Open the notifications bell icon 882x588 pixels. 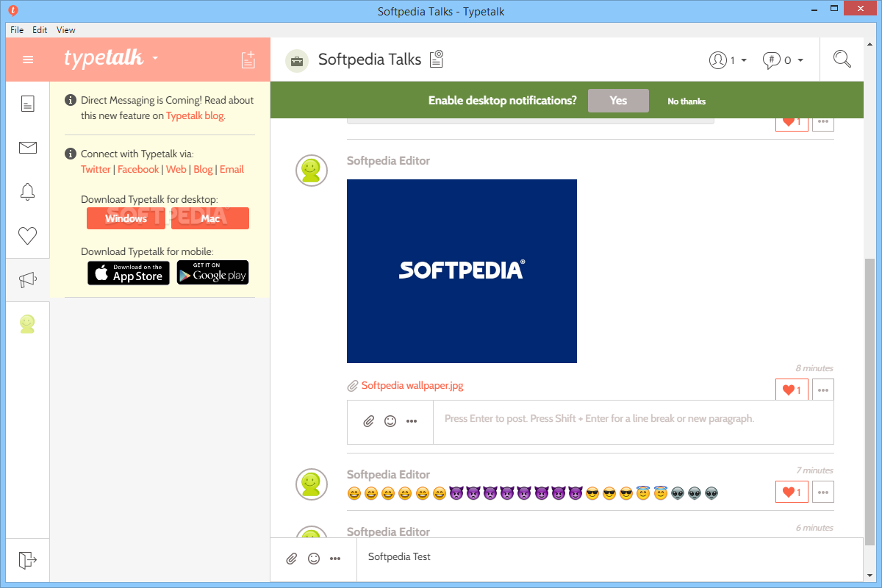[x=27, y=192]
